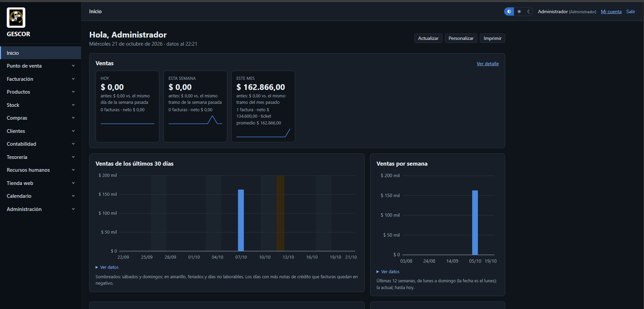The width and height of the screenshot is (644, 309).
Task: Click the GESCOR logo image
Action: (x=16, y=18)
